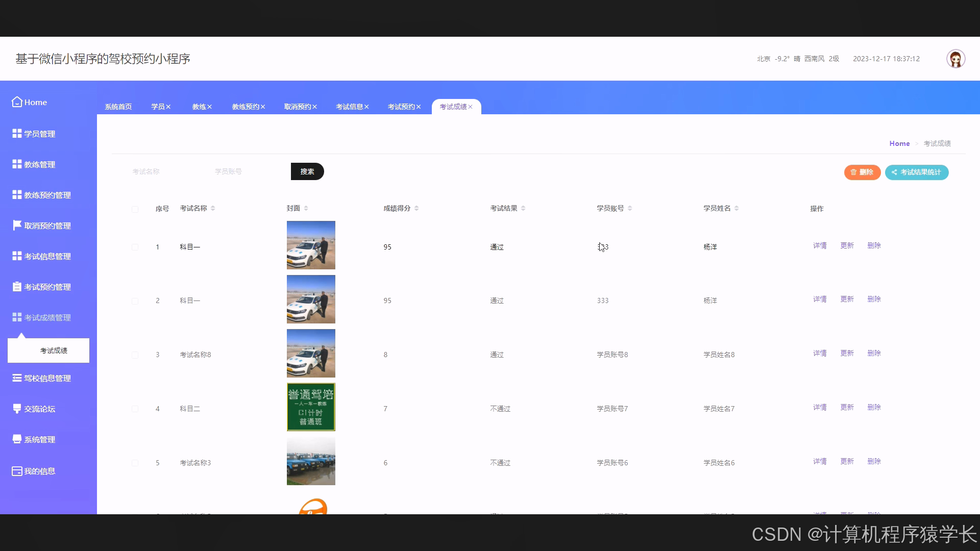Click the black 搜索 button
The height and width of the screenshot is (551, 980).
point(307,171)
